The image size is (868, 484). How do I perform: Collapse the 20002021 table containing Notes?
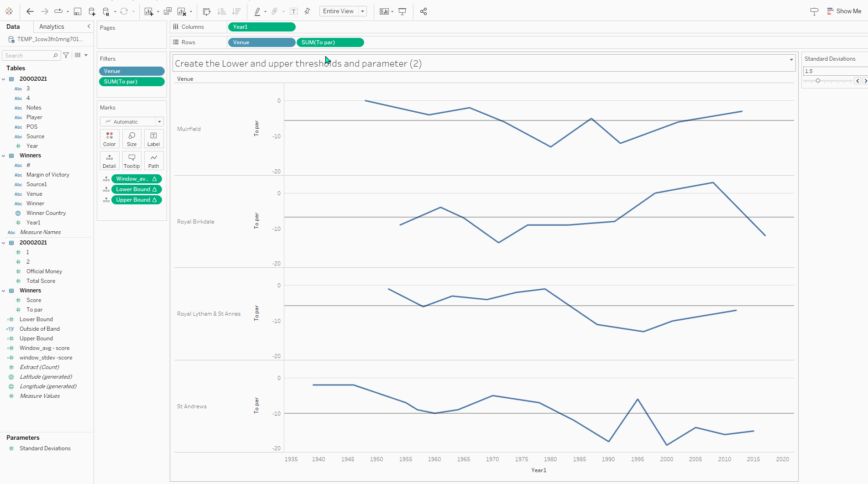click(x=4, y=79)
